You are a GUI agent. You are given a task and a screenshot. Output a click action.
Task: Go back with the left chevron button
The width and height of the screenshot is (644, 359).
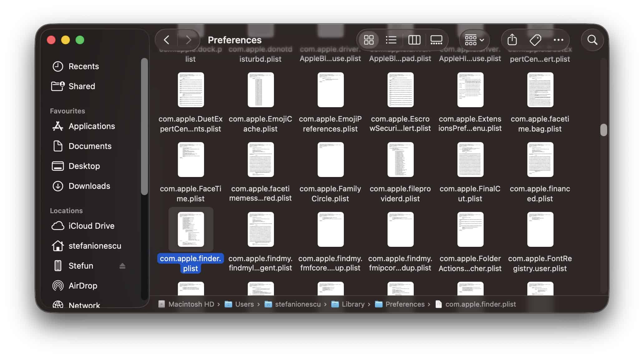(x=167, y=40)
